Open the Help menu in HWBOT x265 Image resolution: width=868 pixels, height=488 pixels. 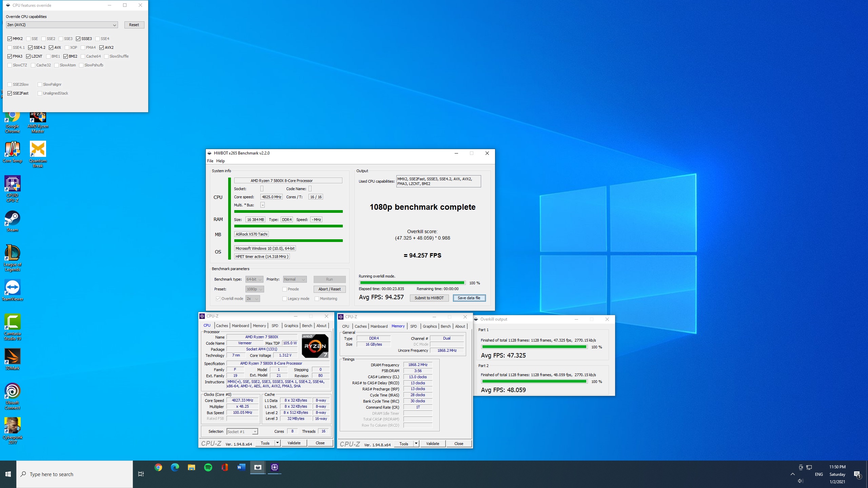coord(221,161)
